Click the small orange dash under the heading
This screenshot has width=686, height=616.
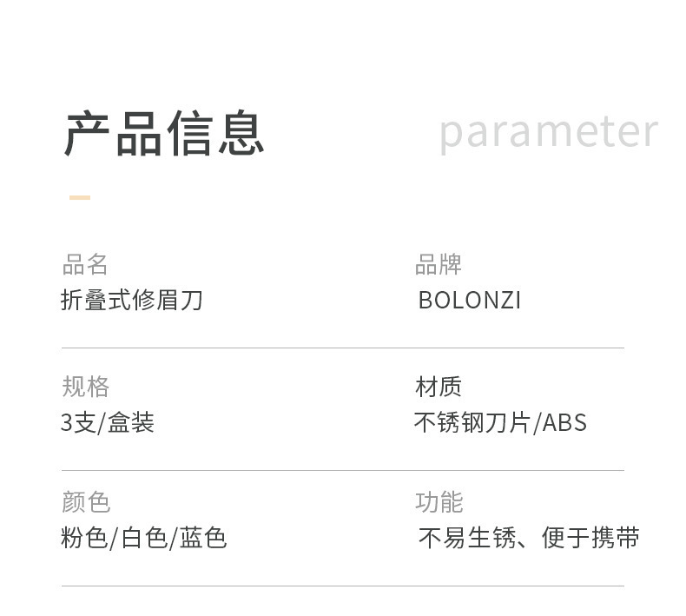tap(80, 197)
